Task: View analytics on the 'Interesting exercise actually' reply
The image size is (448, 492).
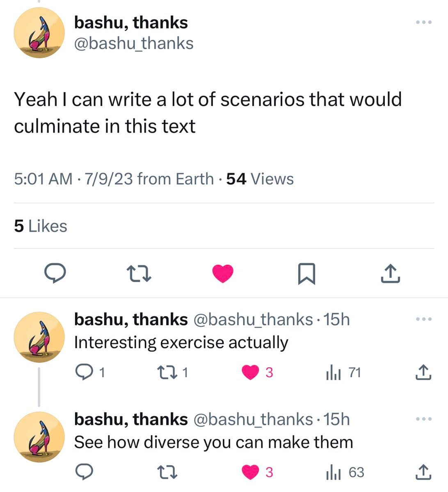Action: [334, 371]
